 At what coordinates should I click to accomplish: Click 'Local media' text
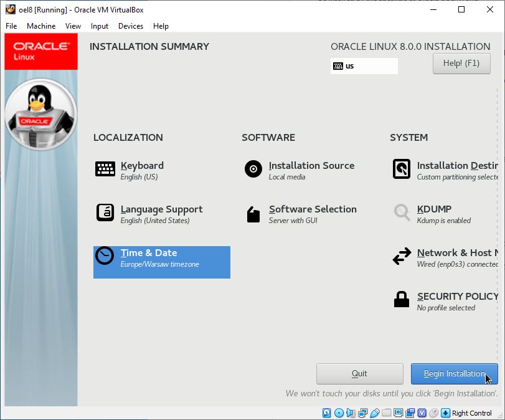287,177
